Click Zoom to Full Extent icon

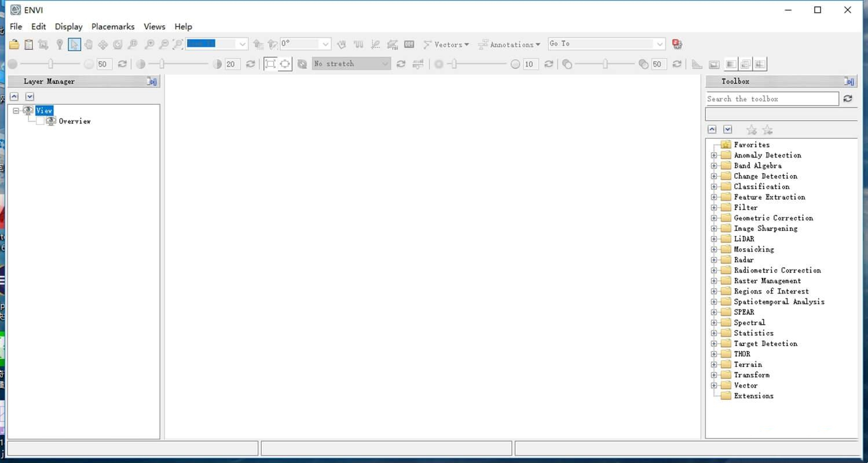point(178,44)
